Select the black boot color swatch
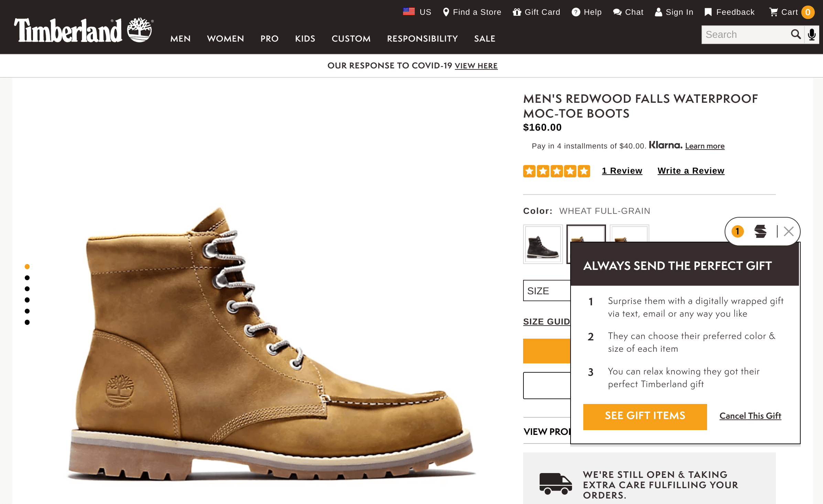 (x=543, y=244)
